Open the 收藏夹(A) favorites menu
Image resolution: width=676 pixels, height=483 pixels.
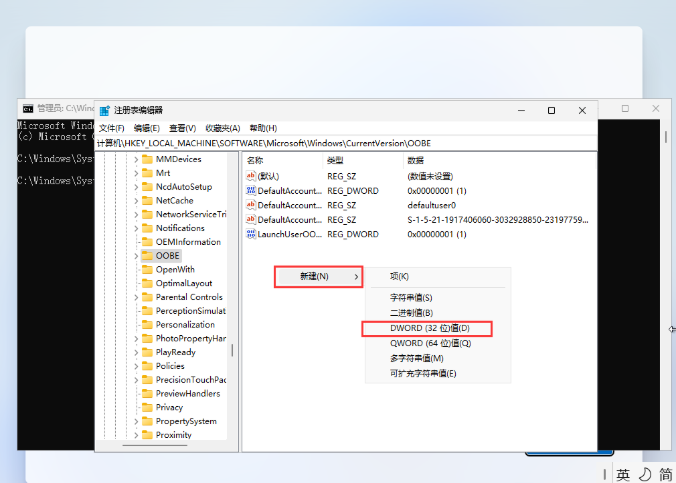coord(223,128)
